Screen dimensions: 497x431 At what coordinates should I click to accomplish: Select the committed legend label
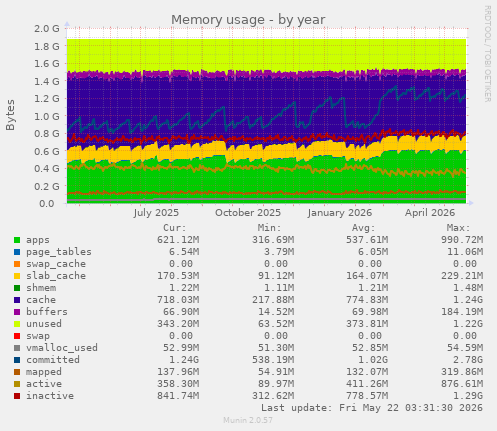53,360
